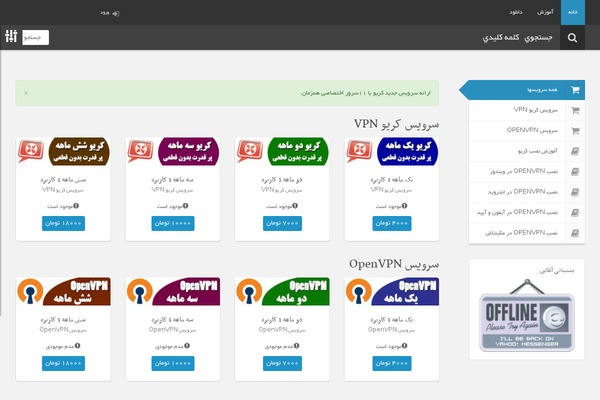Viewport: 600px width, 400px height.
Task: Click the OFFLINE Yahoo Messenger support sign
Action: pyautogui.click(x=527, y=316)
